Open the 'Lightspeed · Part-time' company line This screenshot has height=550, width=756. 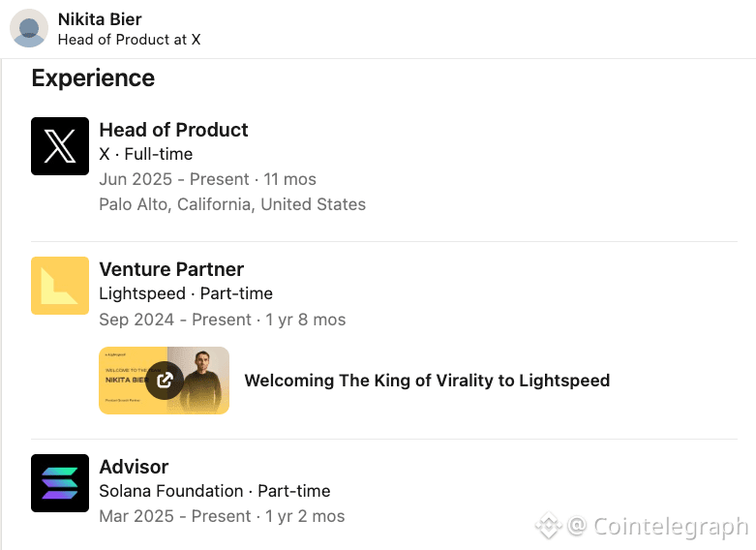click(x=186, y=293)
